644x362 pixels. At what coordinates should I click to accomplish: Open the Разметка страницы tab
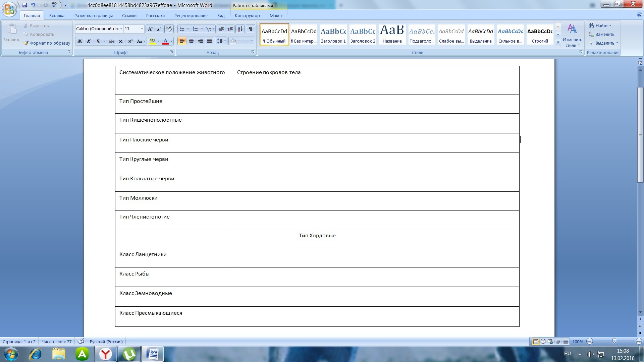coord(93,15)
